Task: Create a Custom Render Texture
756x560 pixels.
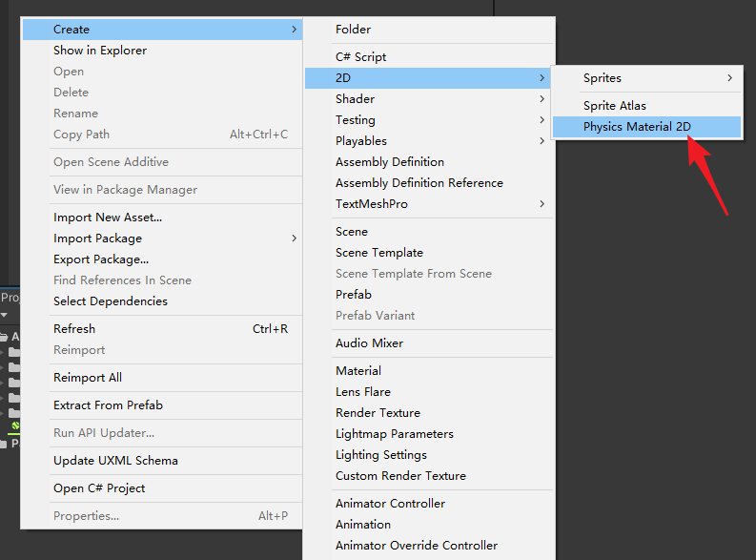Action: [428, 476]
